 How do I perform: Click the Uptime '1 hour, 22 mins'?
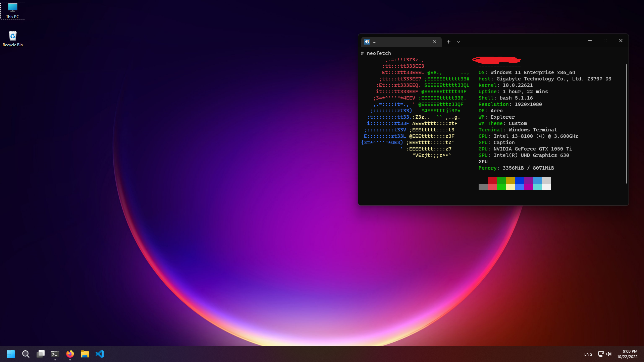pyautogui.click(x=525, y=92)
